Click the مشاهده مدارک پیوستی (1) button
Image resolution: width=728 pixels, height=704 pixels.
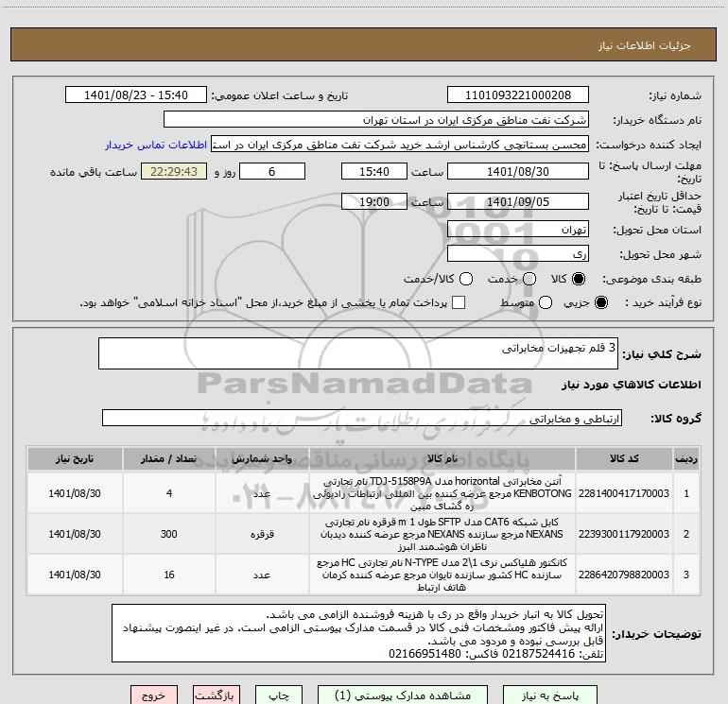click(403, 695)
